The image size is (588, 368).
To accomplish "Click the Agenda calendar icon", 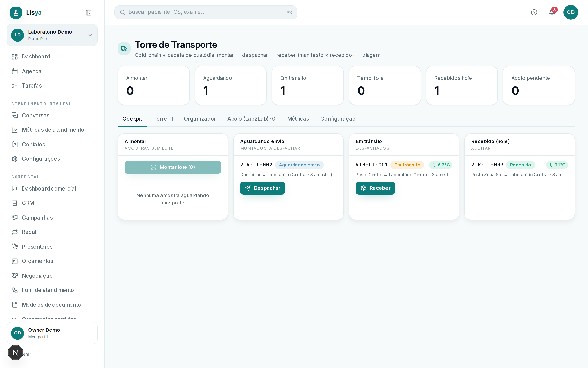I will [x=14, y=71].
